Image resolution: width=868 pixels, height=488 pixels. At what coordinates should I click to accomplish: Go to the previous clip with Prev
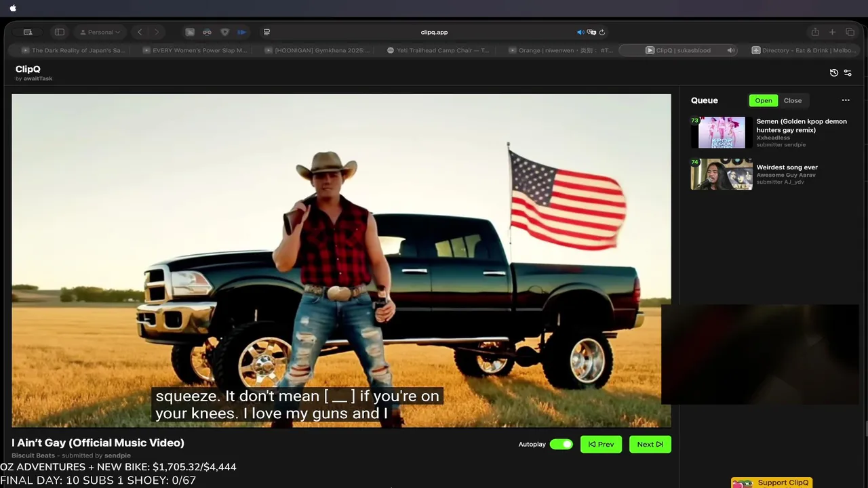[601, 445]
